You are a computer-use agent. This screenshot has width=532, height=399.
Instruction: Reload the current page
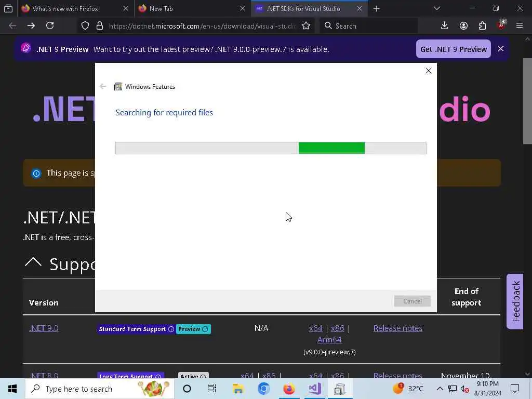(50, 26)
